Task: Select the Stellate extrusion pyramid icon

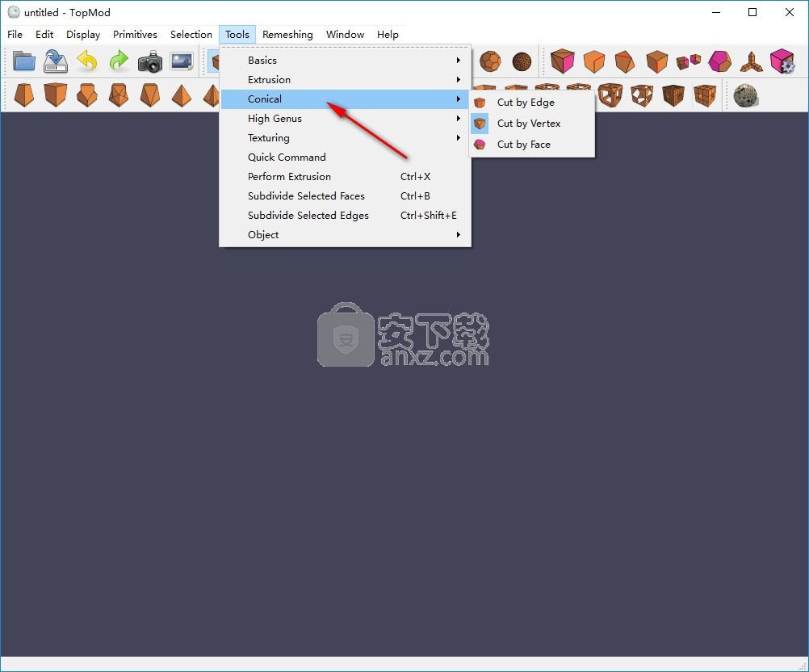Action: pos(181,95)
